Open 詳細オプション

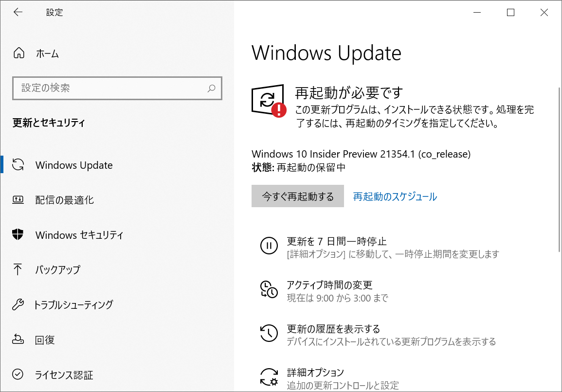[315, 372]
